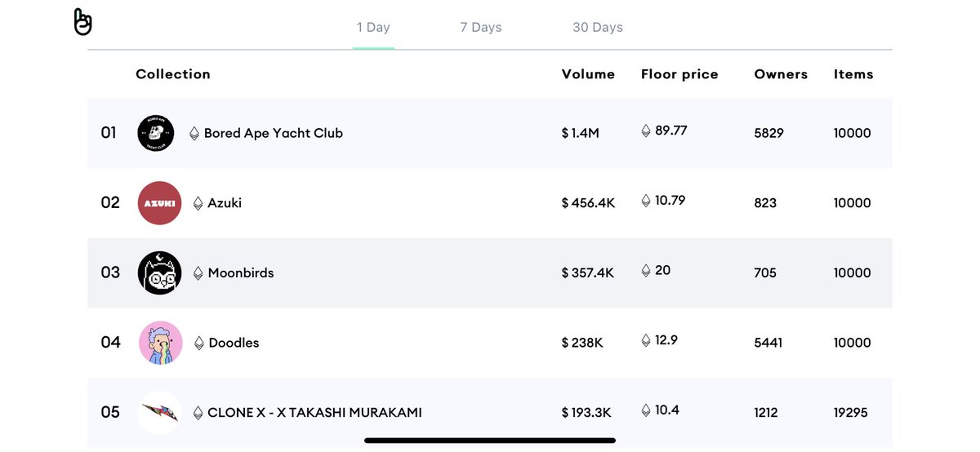Click rank number 01
Image resolution: width=980 pixels, height=452 pixels.
coord(109,132)
